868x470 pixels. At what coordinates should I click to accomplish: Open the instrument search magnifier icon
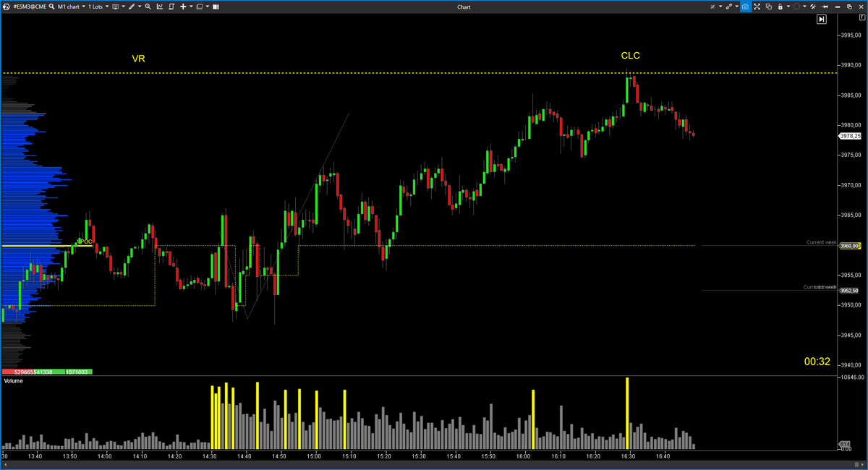(x=51, y=7)
